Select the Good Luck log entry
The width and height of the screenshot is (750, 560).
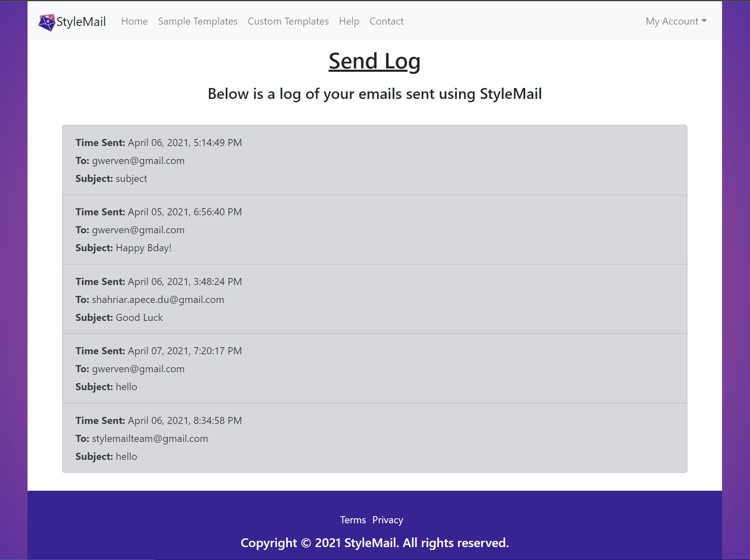375,299
